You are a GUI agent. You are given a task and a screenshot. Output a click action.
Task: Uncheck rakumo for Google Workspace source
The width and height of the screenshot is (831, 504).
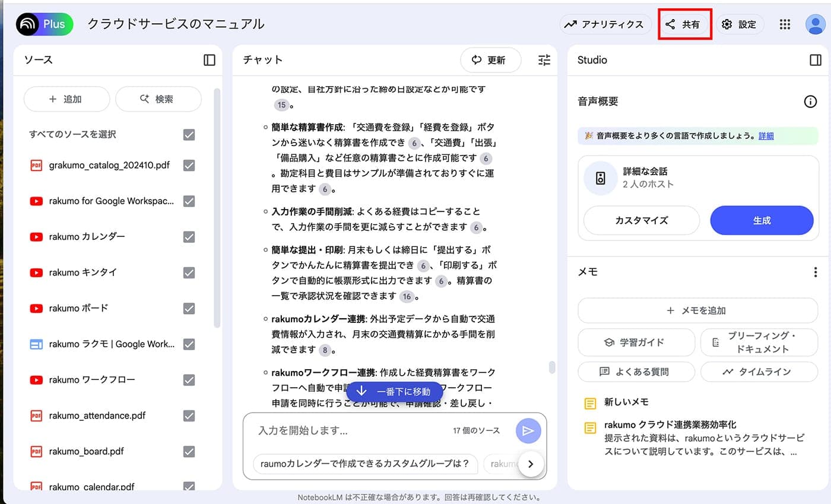pyautogui.click(x=189, y=201)
